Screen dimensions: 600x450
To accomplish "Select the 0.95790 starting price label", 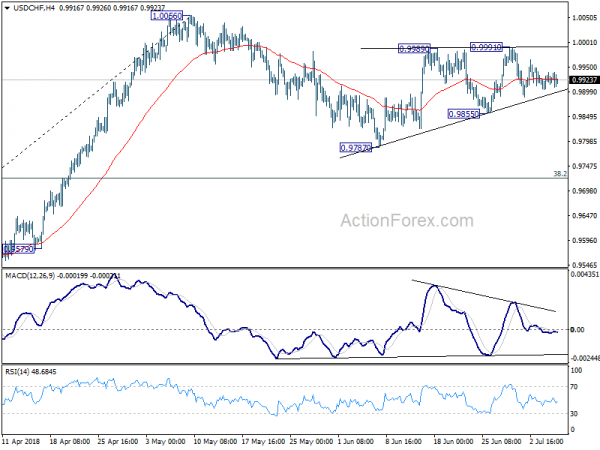I will 18,249.
